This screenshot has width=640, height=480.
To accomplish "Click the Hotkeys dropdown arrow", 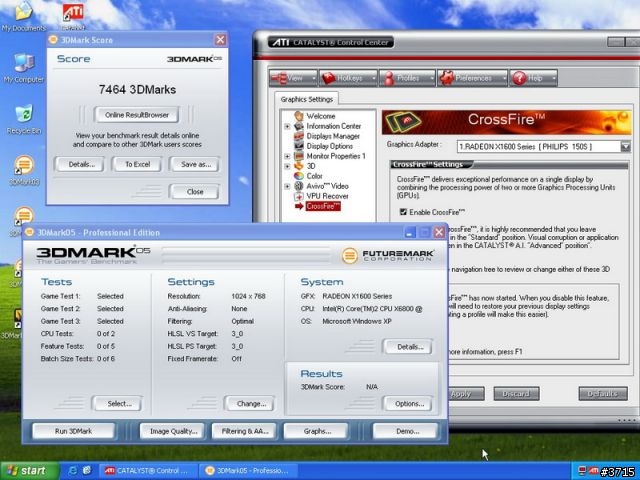I will click(x=373, y=78).
